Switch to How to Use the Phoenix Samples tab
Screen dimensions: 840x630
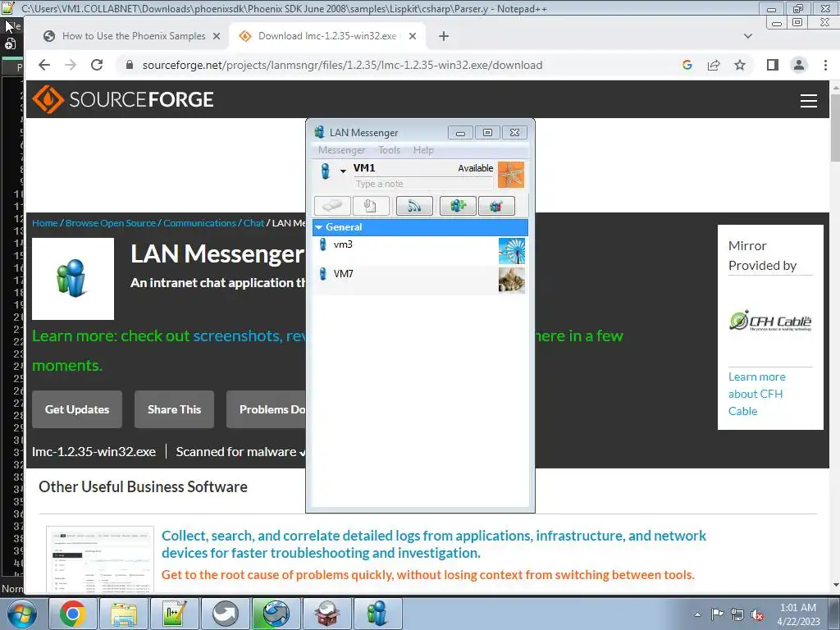pos(134,36)
